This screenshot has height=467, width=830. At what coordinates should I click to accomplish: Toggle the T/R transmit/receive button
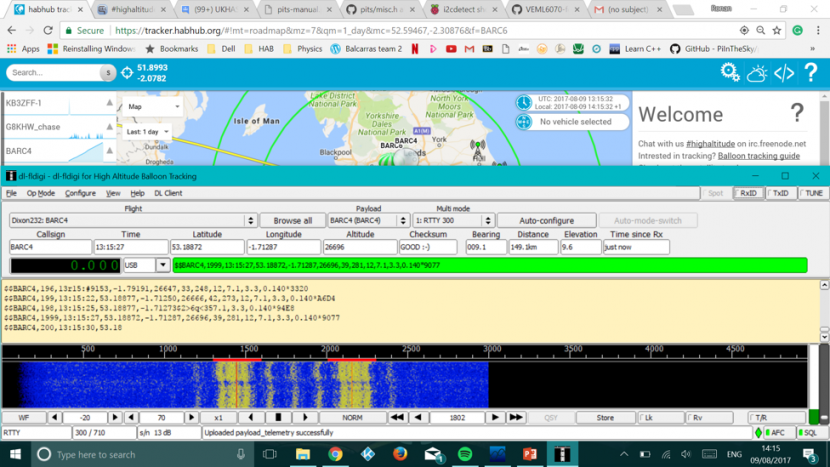(775, 418)
